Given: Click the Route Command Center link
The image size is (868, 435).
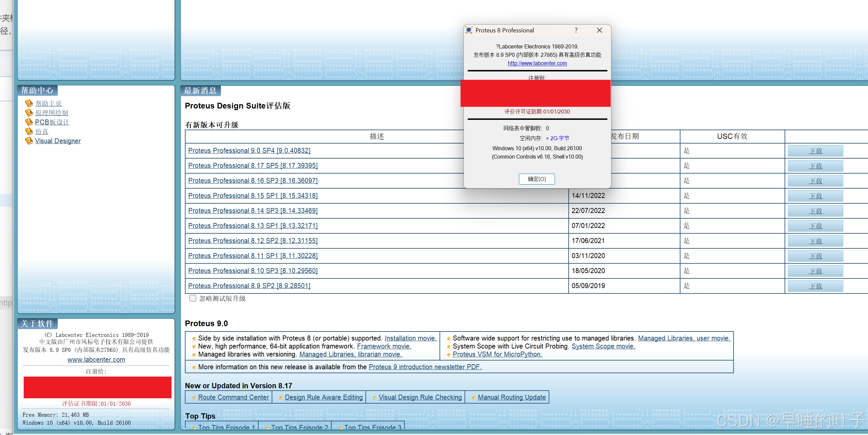Looking at the screenshot, I should (233, 397).
